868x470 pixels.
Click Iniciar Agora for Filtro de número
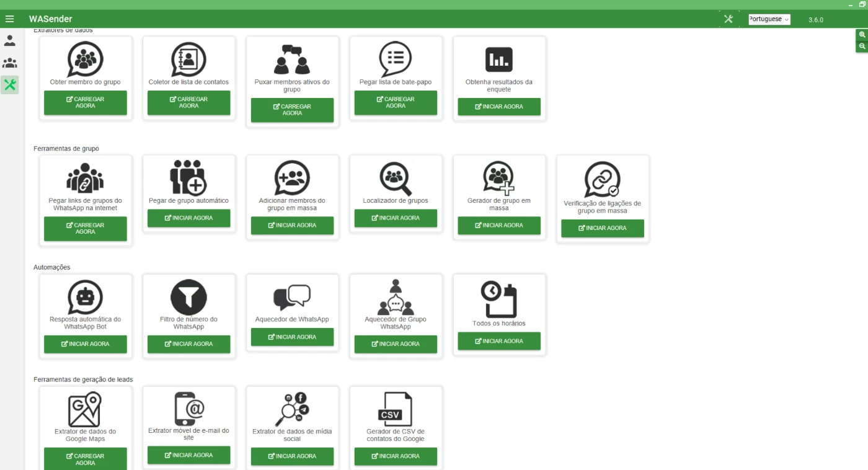188,344
